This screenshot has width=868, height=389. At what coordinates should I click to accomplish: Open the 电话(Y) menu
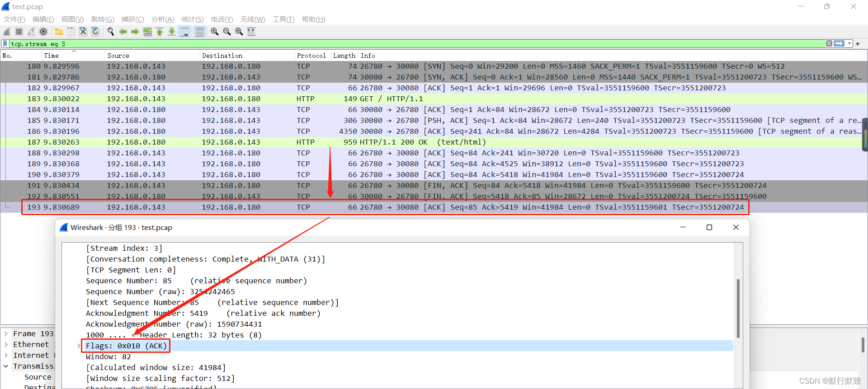click(x=222, y=19)
